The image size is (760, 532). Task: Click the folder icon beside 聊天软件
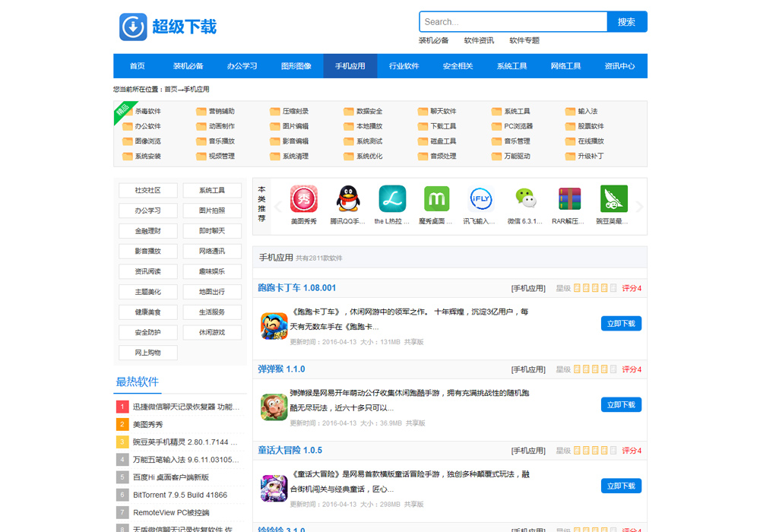(423, 112)
